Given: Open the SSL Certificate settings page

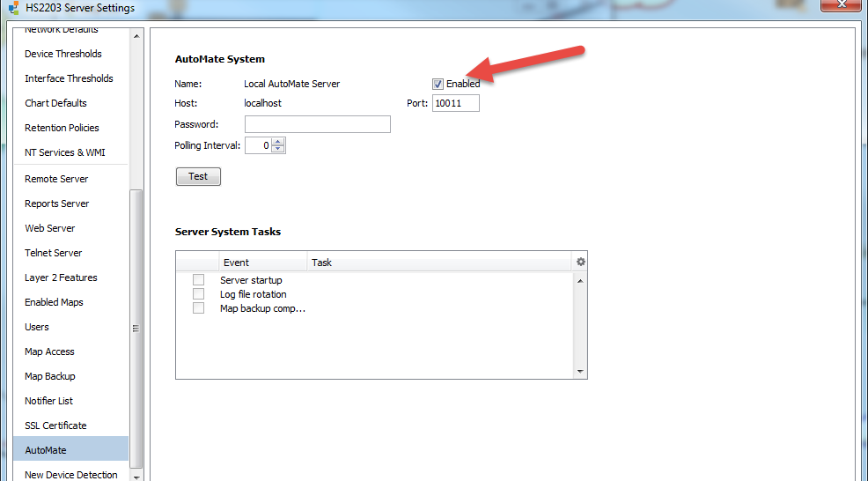Looking at the screenshot, I should 55,425.
